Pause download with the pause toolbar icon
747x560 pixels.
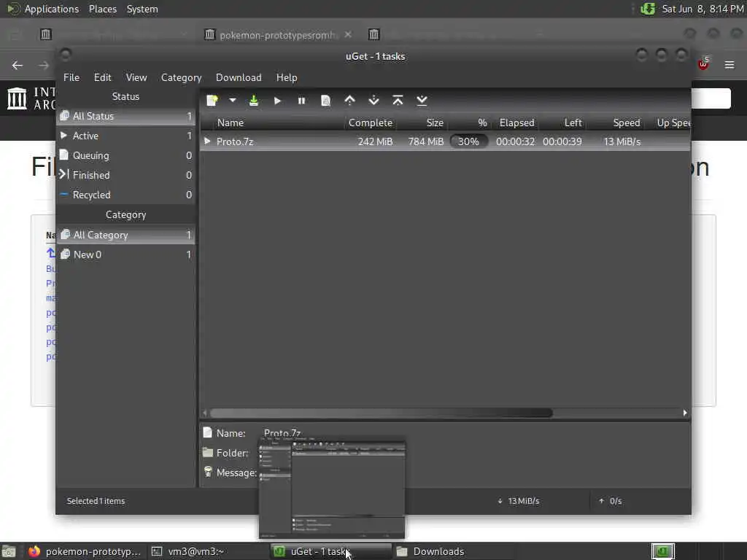pyautogui.click(x=301, y=101)
